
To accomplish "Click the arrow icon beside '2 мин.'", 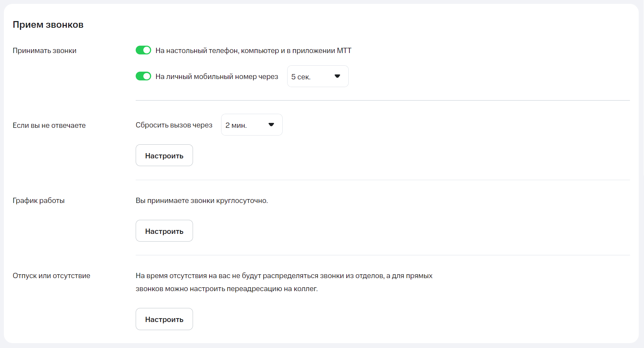I will coord(271,125).
